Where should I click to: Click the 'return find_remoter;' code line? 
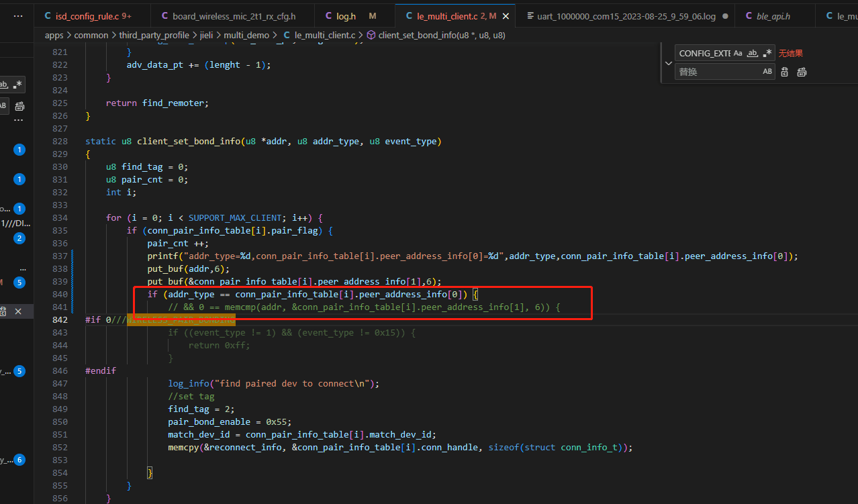[x=157, y=103]
